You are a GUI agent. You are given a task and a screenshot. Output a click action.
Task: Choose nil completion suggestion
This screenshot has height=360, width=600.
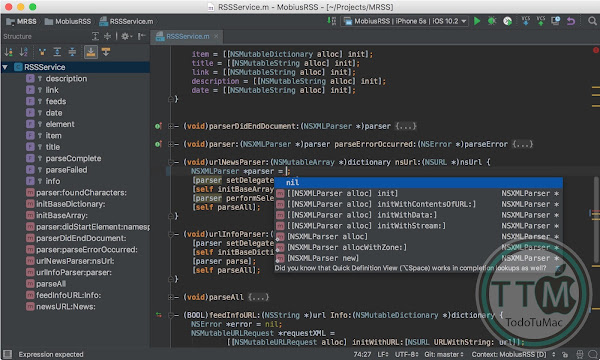pos(419,182)
